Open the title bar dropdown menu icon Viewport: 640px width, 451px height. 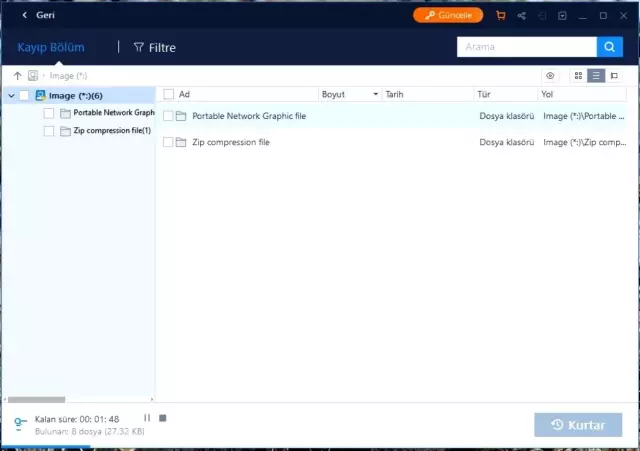point(563,16)
